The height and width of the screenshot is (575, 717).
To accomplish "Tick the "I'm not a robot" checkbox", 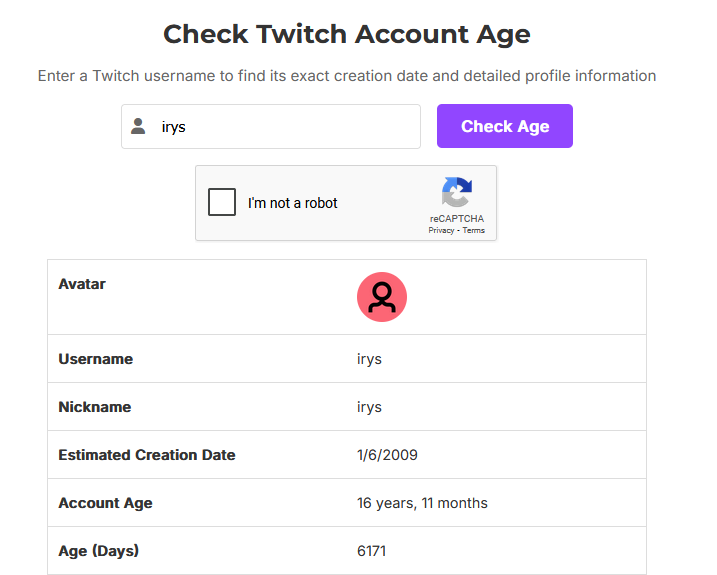I will [x=222, y=203].
